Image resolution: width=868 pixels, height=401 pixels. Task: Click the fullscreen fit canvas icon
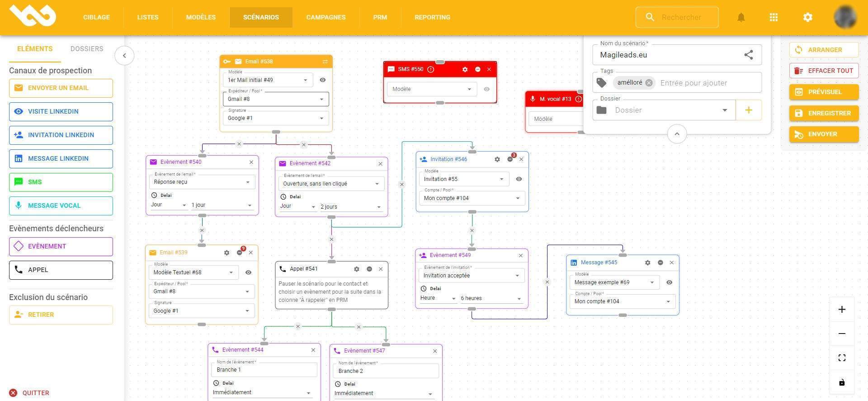coord(842,358)
